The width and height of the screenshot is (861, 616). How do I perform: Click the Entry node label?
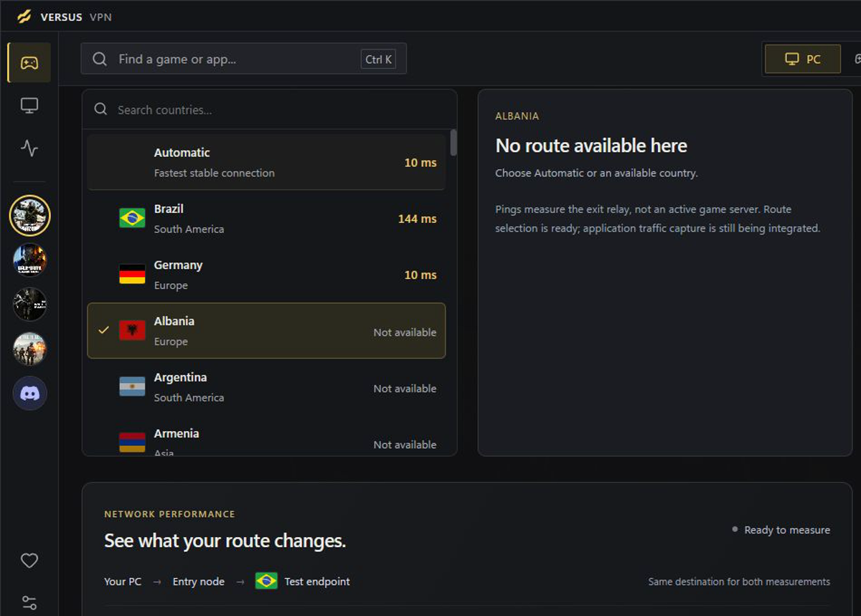point(199,582)
